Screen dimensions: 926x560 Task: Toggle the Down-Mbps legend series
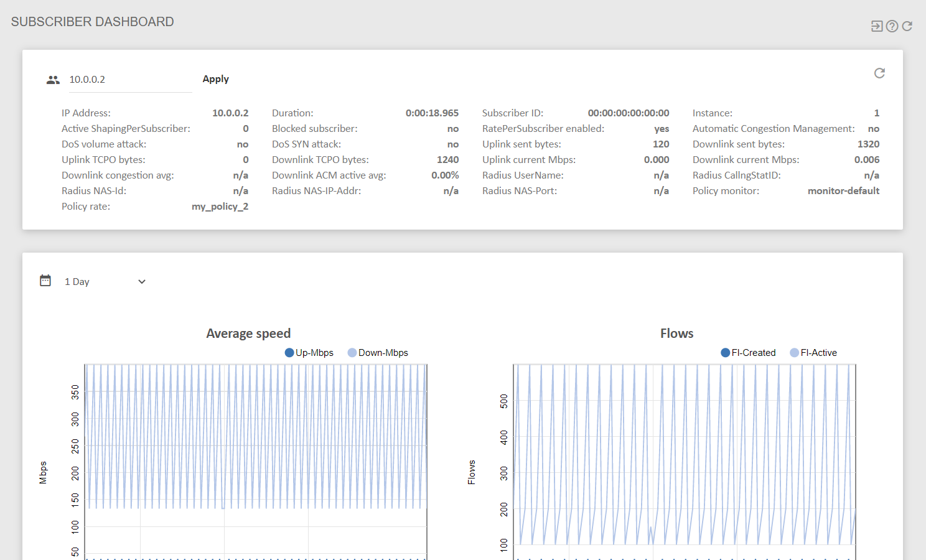(x=378, y=353)
